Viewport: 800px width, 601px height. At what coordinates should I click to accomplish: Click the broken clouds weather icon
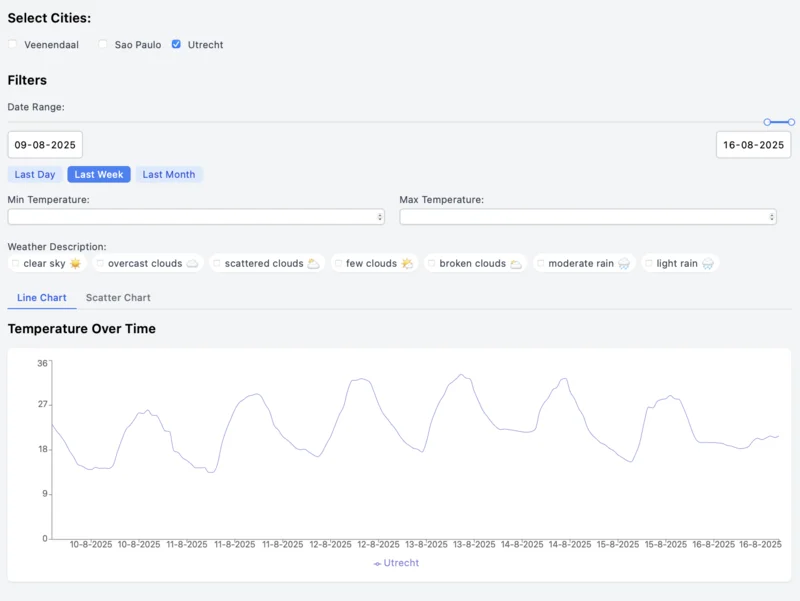click(516, 264)
